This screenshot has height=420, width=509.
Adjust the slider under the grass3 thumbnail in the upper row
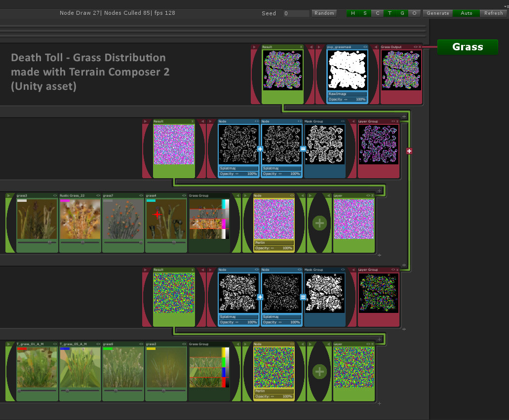[x=37, y=242]
